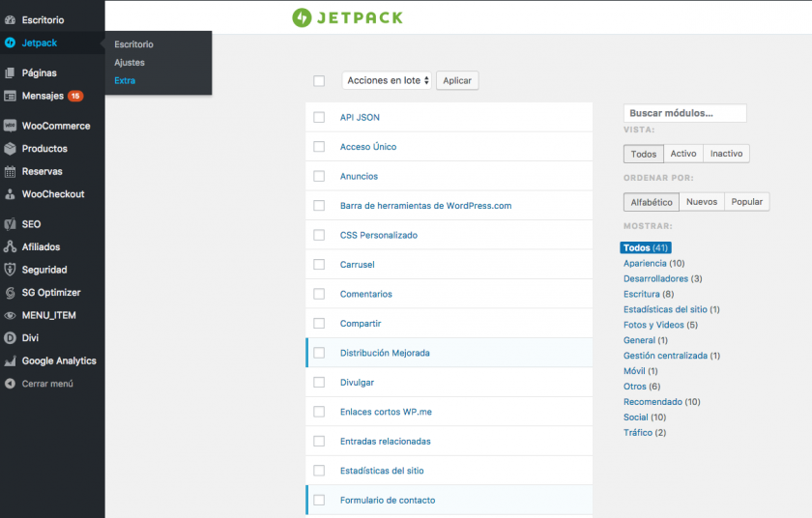Check the Carrusel module checkbox
812x518 pixels.
click(319, 265)
